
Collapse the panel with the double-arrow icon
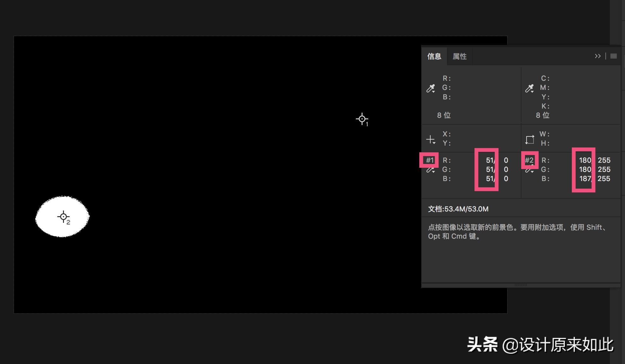click(x=598, y=56)
